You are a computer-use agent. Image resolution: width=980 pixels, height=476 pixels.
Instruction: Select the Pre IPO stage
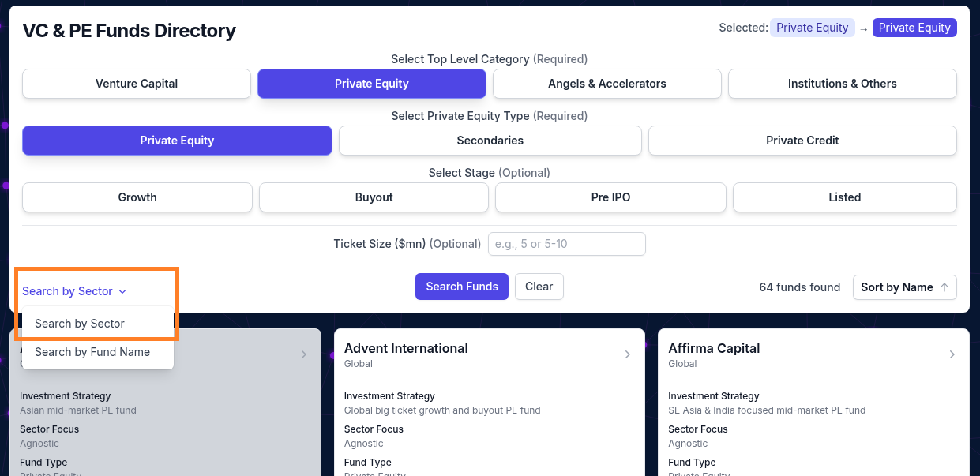click(610, 197)
